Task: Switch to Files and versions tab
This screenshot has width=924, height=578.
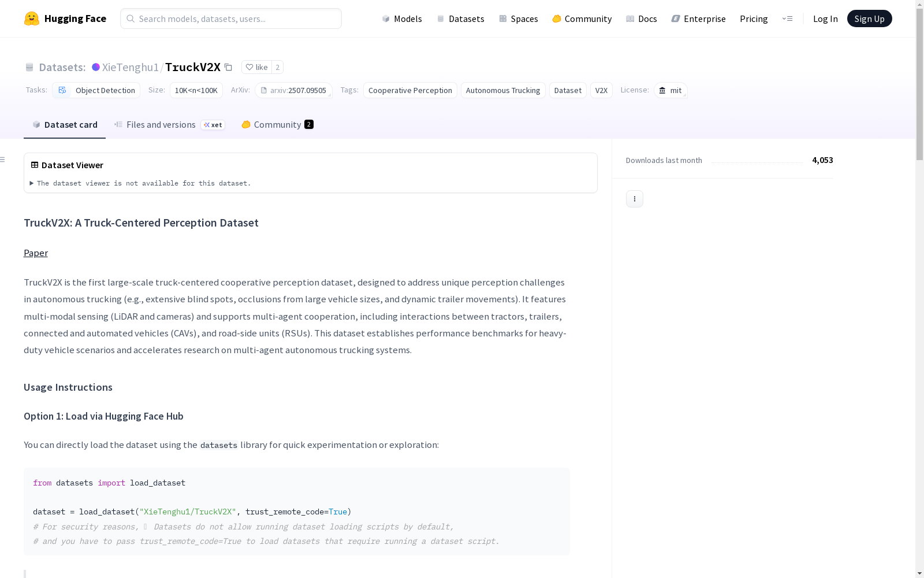Action: tap(169, 125)
